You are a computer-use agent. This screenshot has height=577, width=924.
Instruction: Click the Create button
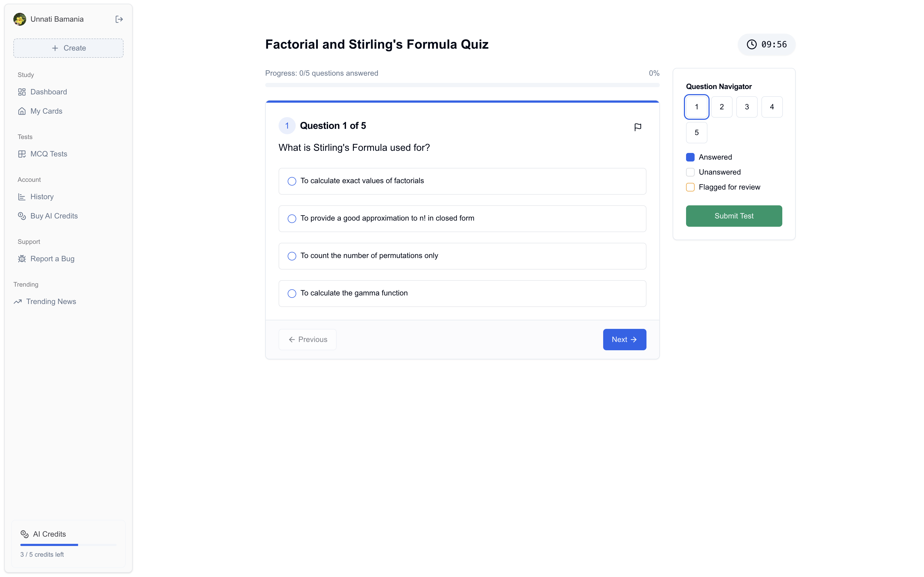point(68,48)
